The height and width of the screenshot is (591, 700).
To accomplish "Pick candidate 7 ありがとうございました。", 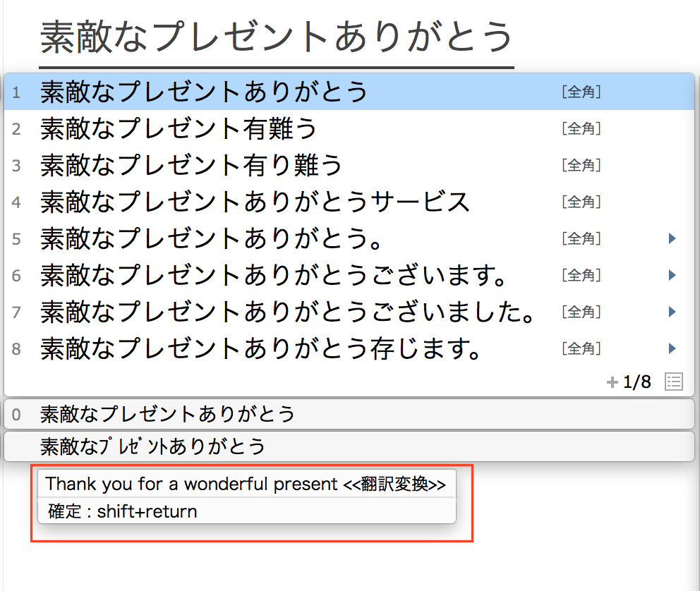I will [287, 312].
